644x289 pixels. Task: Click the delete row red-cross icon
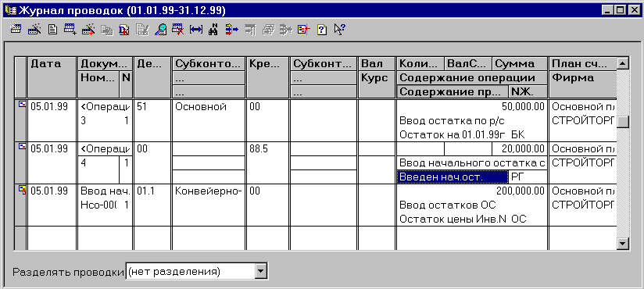click(178, 30)
